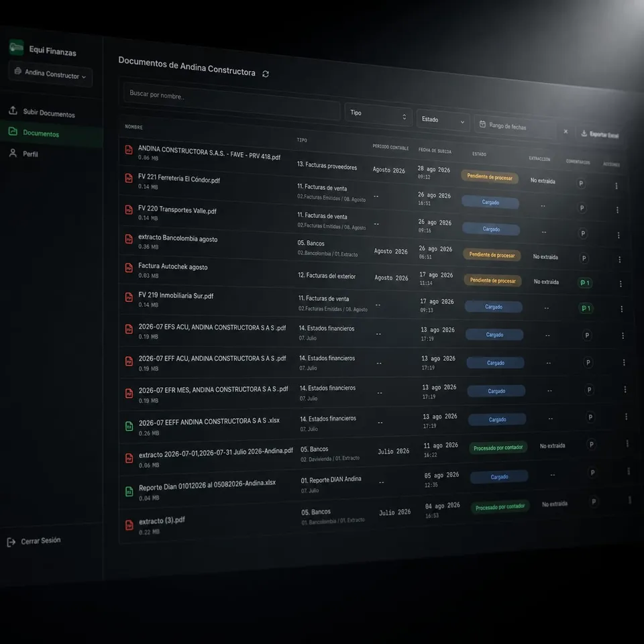Click the Tipo column header
This screenshot has height=644, width=644.
point(302,140)
